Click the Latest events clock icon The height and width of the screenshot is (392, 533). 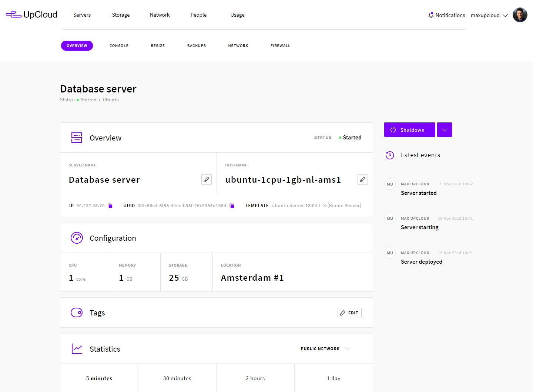click(390, 155)
